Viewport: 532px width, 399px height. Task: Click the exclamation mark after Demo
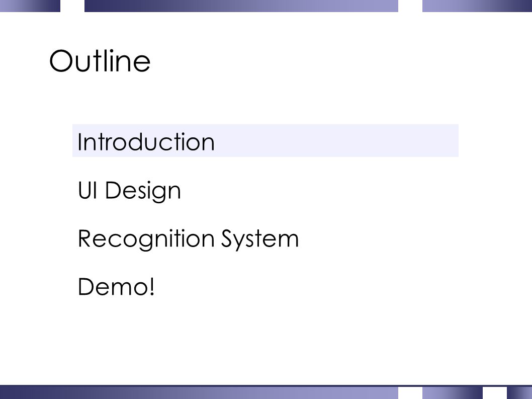(x=152, y=287)
